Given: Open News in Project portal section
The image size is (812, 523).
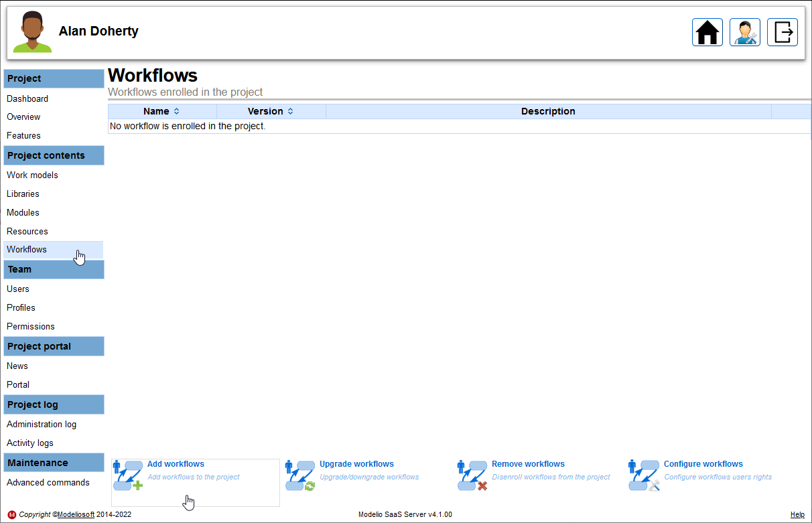Looking at the screenshot, I should pyautogui.click(x=17, y=366).
